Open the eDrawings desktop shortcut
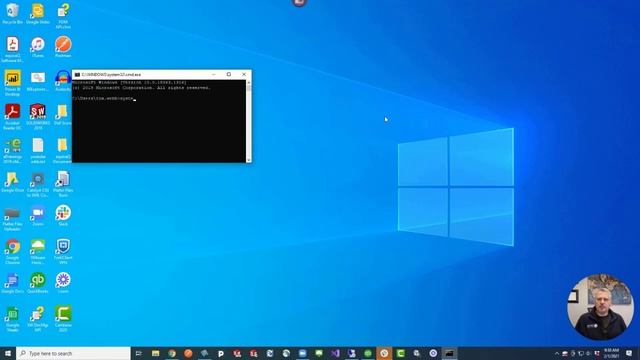The image size is (640, 360). [x=13, y=150]
